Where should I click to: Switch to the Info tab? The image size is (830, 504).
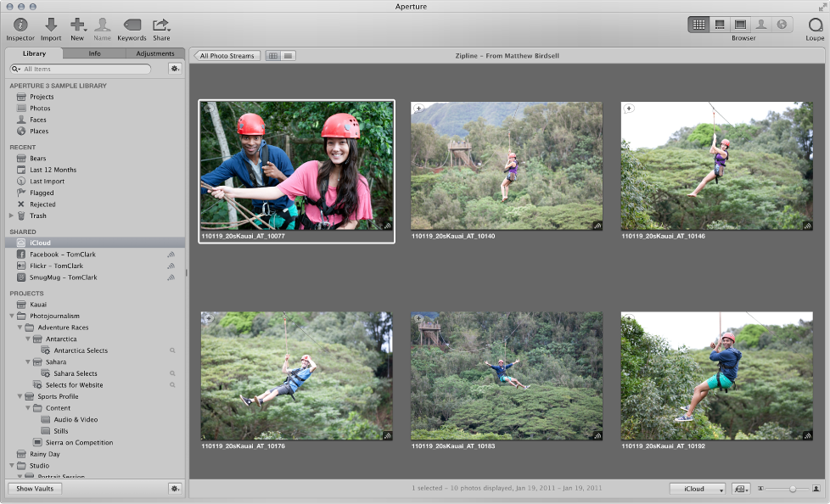tap(94, 53)
